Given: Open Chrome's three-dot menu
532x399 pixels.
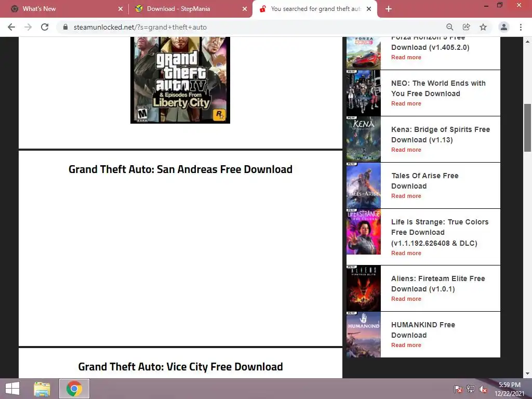Looking at the screenshot, I should click(x=521, y=27).
